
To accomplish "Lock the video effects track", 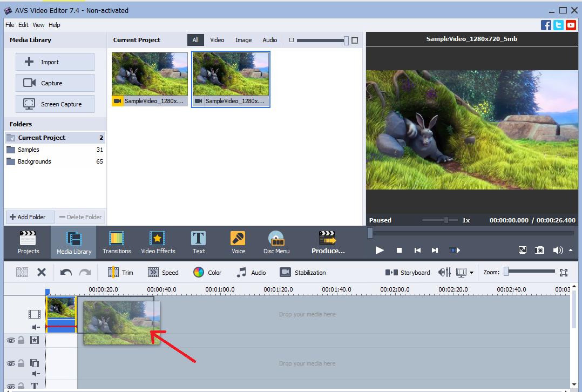I will pyautogui.click(x=21, y=340).
